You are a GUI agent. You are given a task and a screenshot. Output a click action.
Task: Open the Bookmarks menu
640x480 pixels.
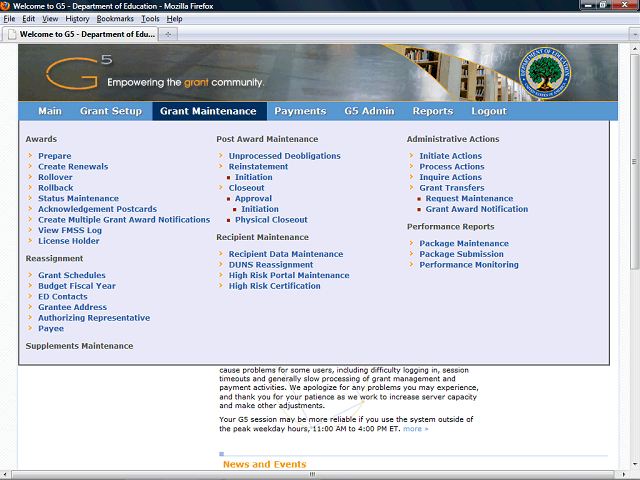pos(115,19)
